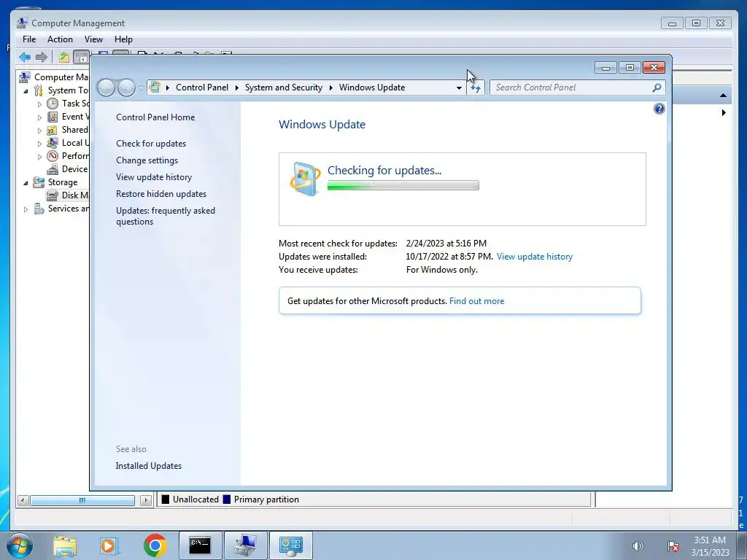The width and height of the screenshot is (747, 560).
Task: Click the arrow after Control Panel breadcrumb
Action: click(x=237, y=87)
